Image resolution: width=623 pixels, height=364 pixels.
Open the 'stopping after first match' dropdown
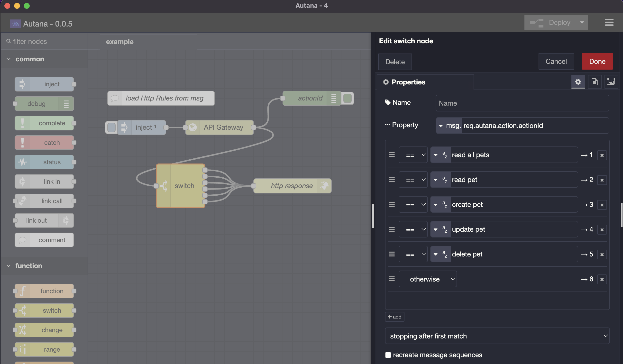click(x=497, y=336)
